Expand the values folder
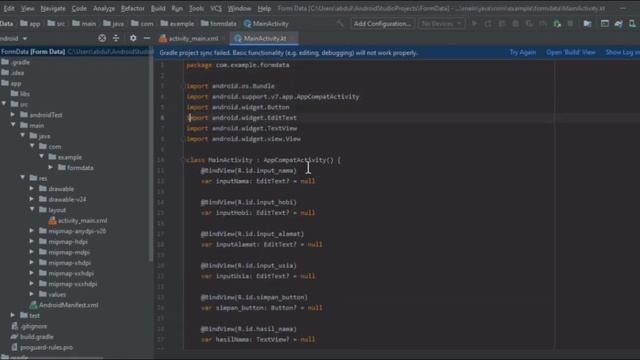Screen dimensions: 640x360 (32, 294)
